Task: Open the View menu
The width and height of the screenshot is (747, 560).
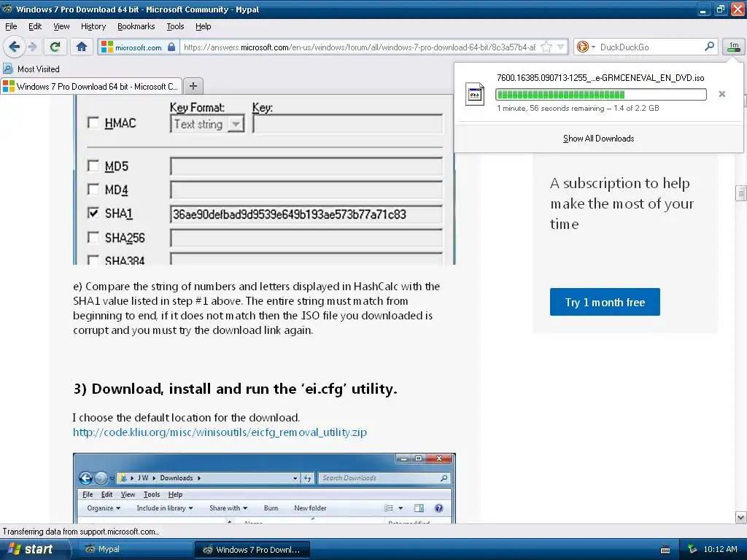Action: [x=61, y=26]
